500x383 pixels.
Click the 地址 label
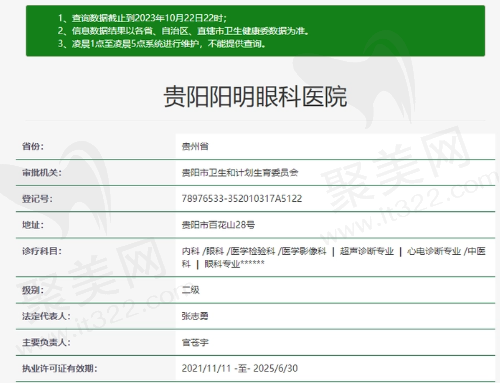33,225
